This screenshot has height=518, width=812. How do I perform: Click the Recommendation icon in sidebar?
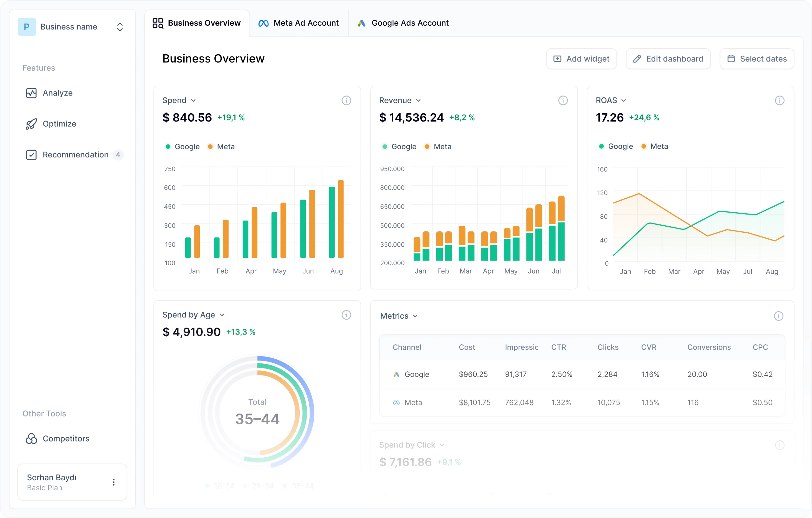pos(31,155)
